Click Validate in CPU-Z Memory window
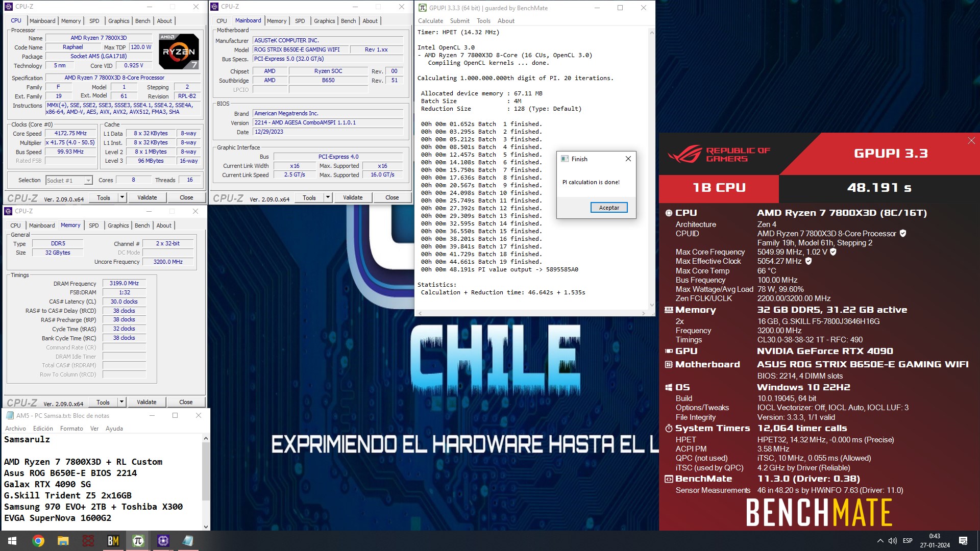This screenshot has width=980, height=551. click(x=146, y=402)
